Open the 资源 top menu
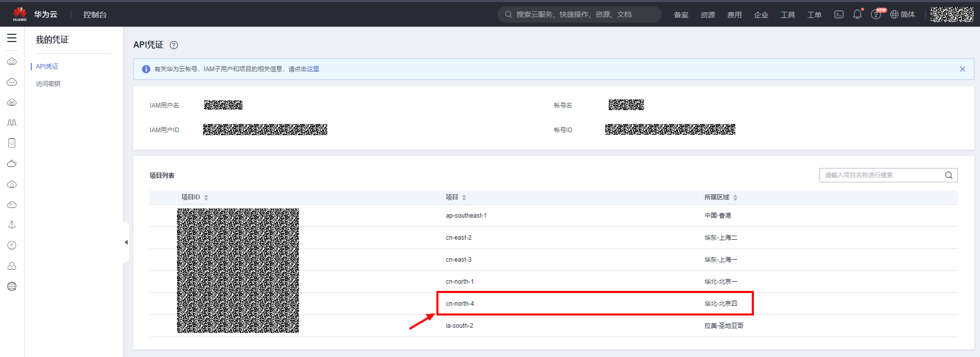This screenshot has height=357, width=980. (708, 15)
